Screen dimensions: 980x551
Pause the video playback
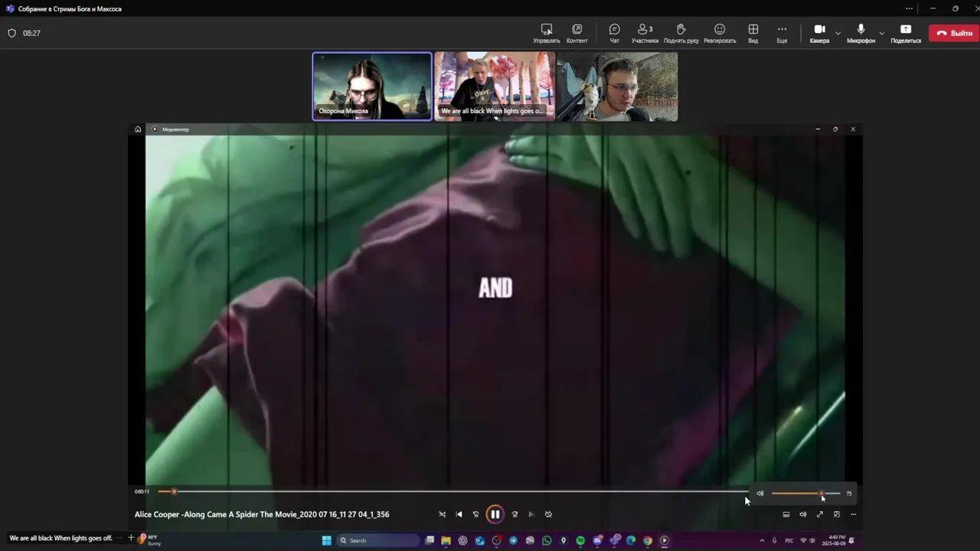click(x=495, y=514)
